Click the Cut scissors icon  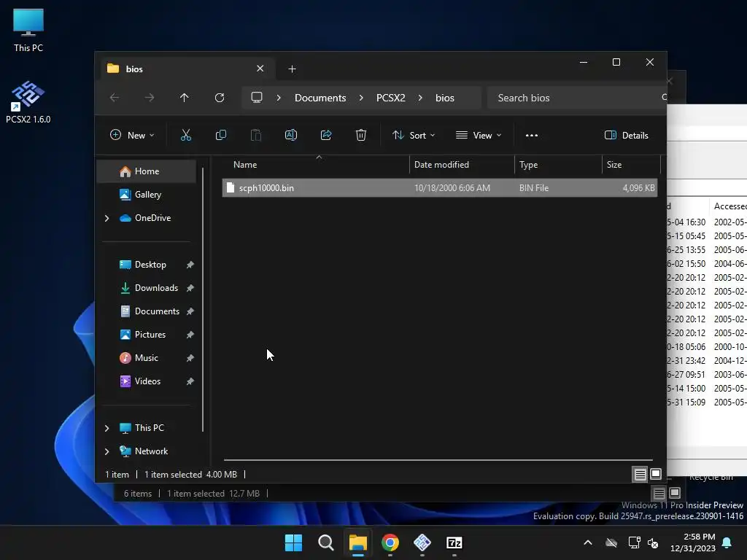(186, 135)
